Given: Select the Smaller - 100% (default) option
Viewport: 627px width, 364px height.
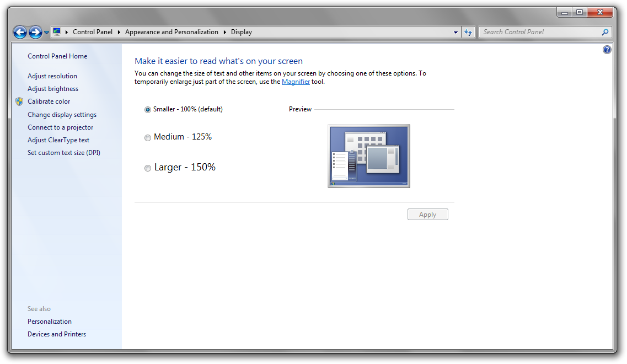Looking at the screenshot, I should 148,110.
